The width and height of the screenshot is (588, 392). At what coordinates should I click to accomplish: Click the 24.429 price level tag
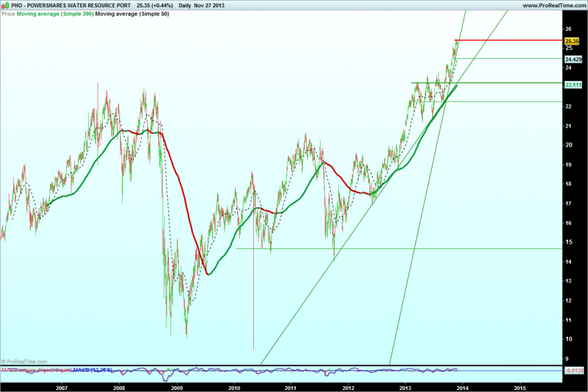573,59
